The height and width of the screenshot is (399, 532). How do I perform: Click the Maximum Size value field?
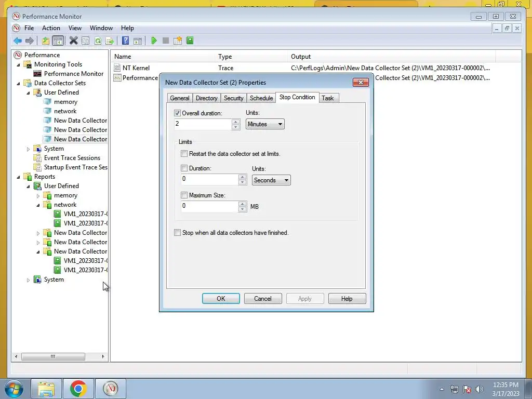click(209, 206)
